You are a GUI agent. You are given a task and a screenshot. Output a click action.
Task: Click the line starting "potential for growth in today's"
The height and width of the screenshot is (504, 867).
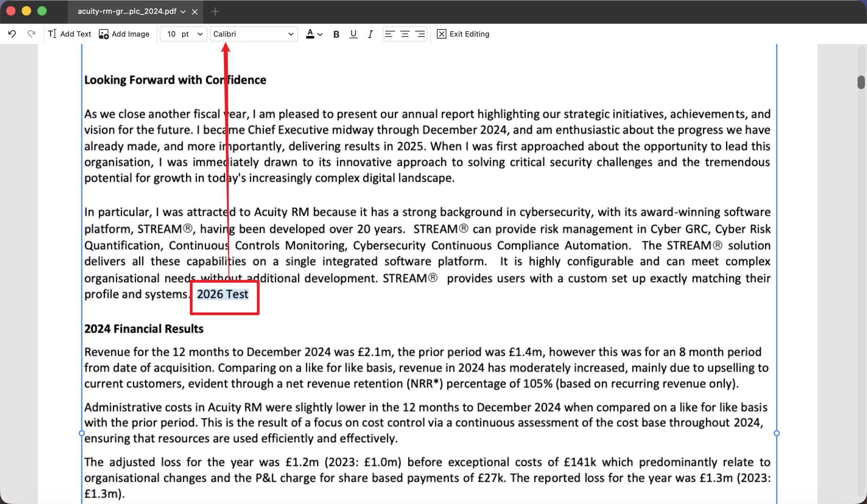(269, 178)
